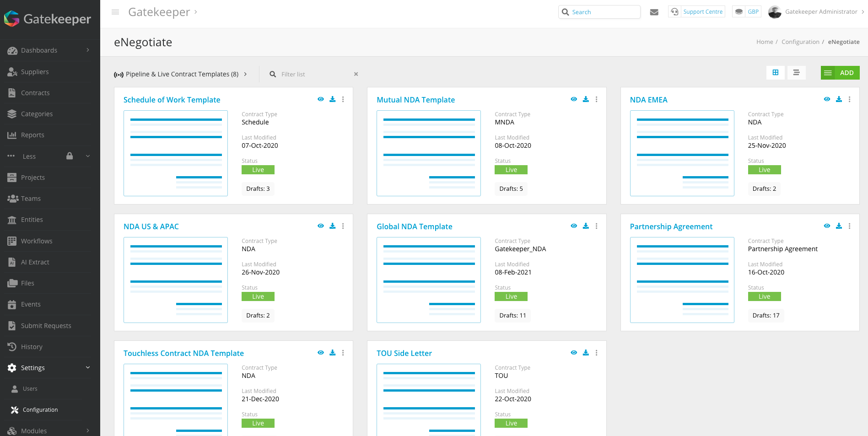
Task: Click the Drafts: 17 badge on Partnership Agreement
Action: tap(766, 315)
